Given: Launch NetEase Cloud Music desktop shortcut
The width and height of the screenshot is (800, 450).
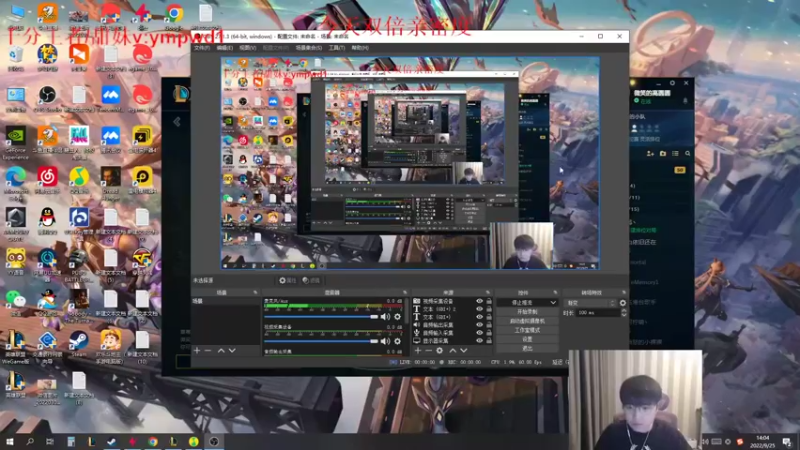Looking at the screenshot, I should click(x=47, y=180).
